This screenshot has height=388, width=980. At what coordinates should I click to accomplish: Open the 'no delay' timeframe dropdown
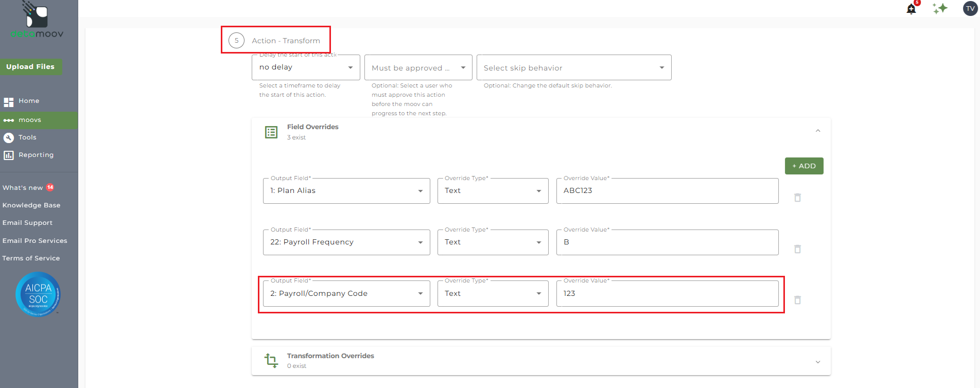[x=306, y=67]
